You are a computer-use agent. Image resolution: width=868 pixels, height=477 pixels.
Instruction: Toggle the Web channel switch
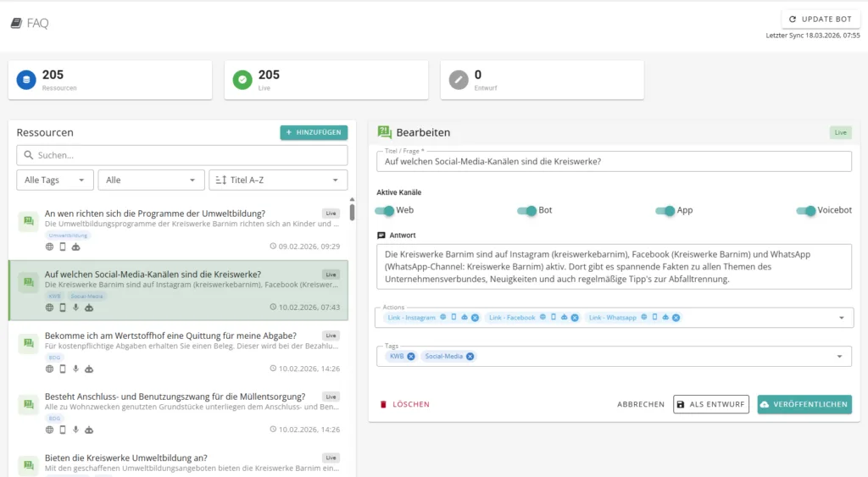pyautogui.click(x=384, y=211)
